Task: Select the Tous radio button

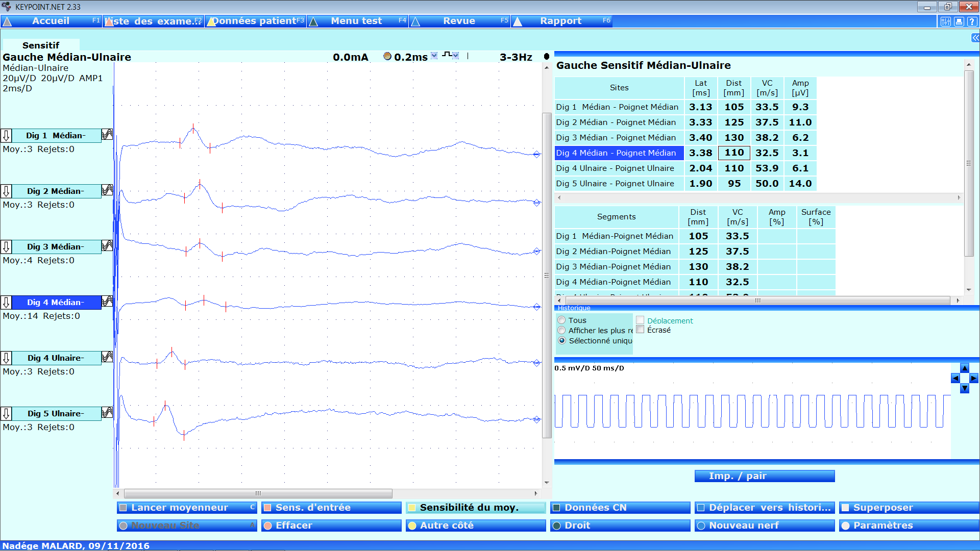Action: (562, 320)
